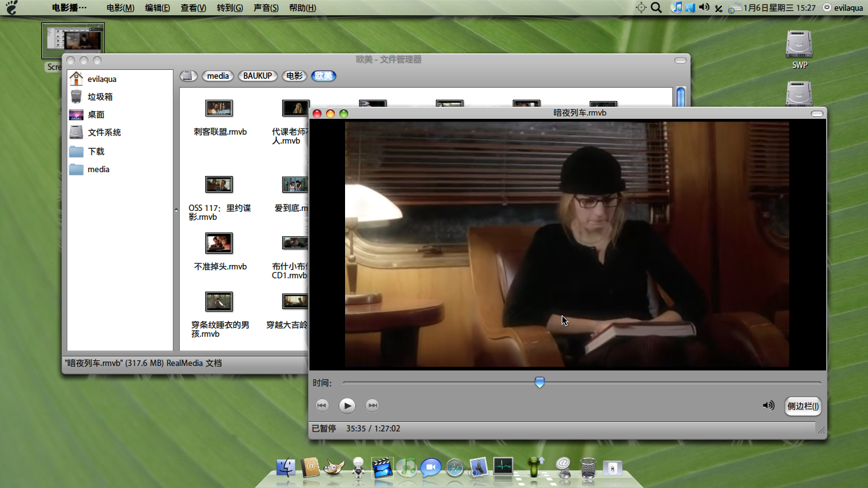Toggle the 侧边栏 sidebar button

tap(803, 406)
